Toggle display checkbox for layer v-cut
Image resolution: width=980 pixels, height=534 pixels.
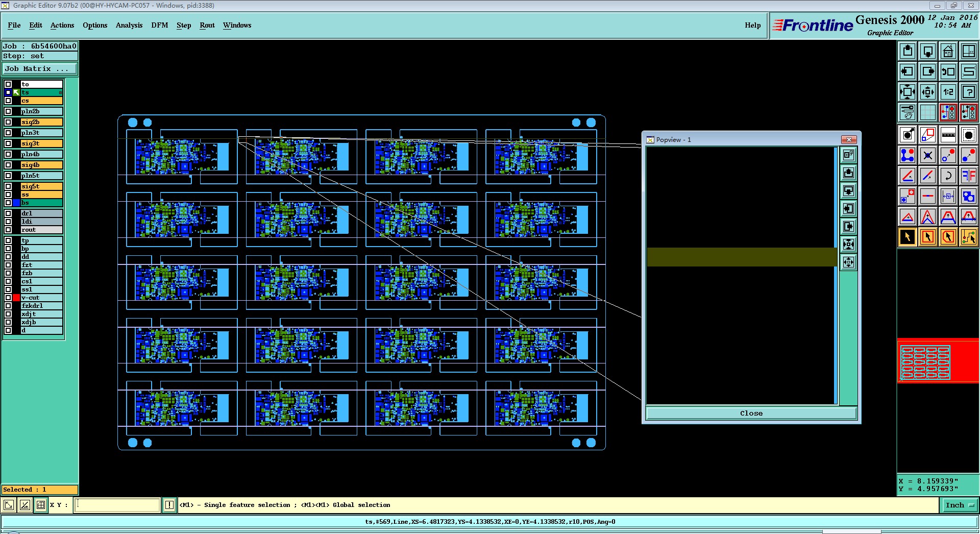[x=8, y=298]
